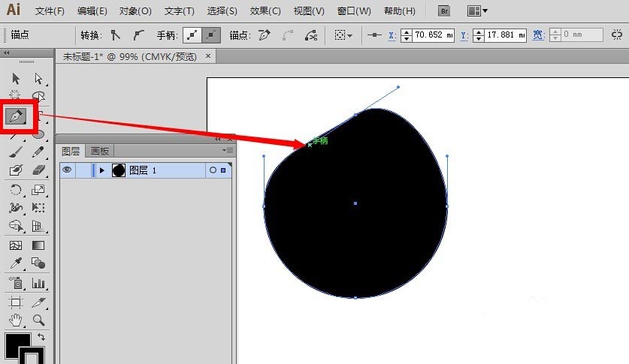This screenshot has height=364, width=629.
Task: Open 编辑(E) menu
Action: tap(92, 11)
